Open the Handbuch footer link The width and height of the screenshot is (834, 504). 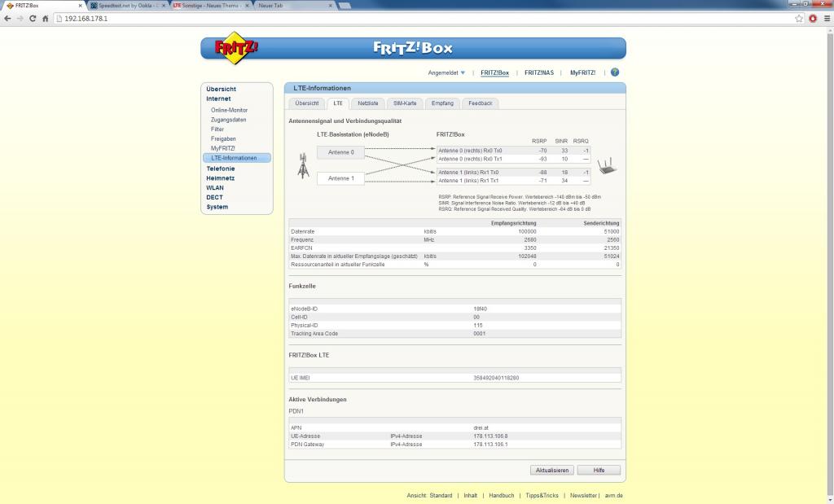pyautogui.click(x=502, y=496)
